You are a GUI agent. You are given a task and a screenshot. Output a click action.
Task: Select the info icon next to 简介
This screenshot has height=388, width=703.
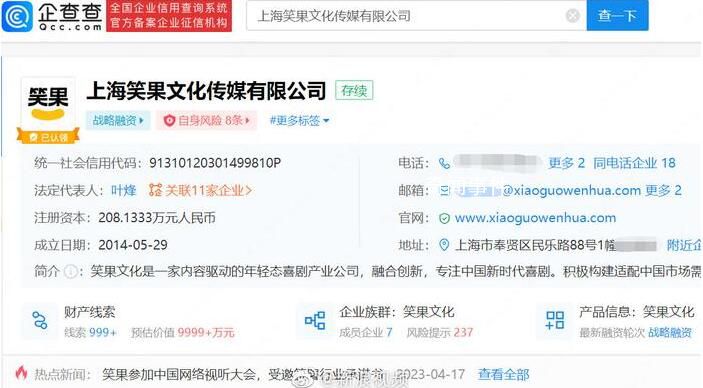pyautogui.click(x=70, y=271)
